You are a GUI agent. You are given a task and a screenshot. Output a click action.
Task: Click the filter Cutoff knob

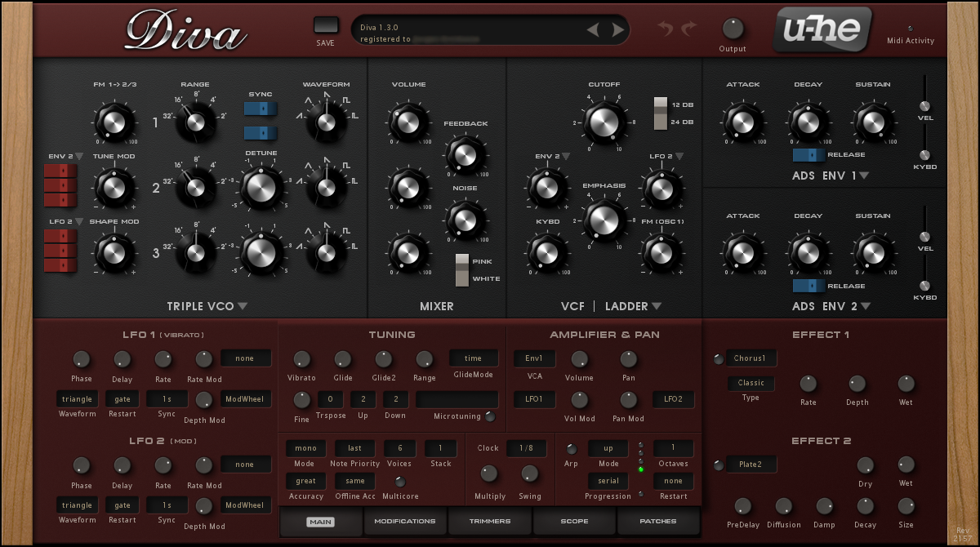604,122
